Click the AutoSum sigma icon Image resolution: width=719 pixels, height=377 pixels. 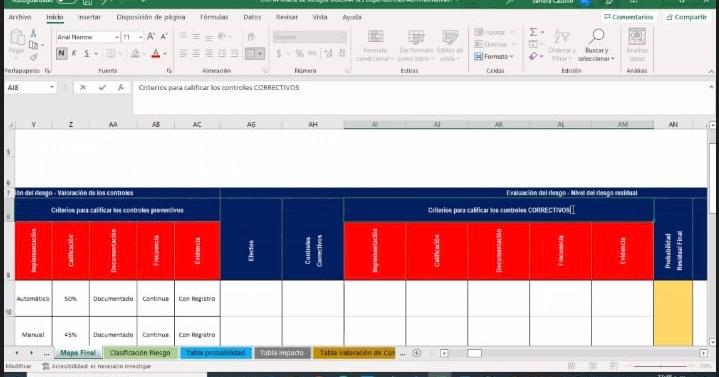[533, 32]
